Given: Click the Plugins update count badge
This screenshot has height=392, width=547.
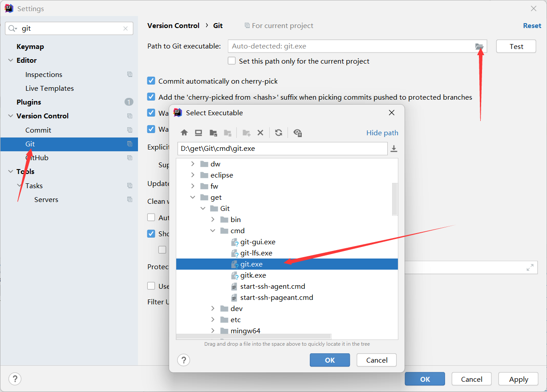Looking at the screenshot, I should tap(129, 102).
